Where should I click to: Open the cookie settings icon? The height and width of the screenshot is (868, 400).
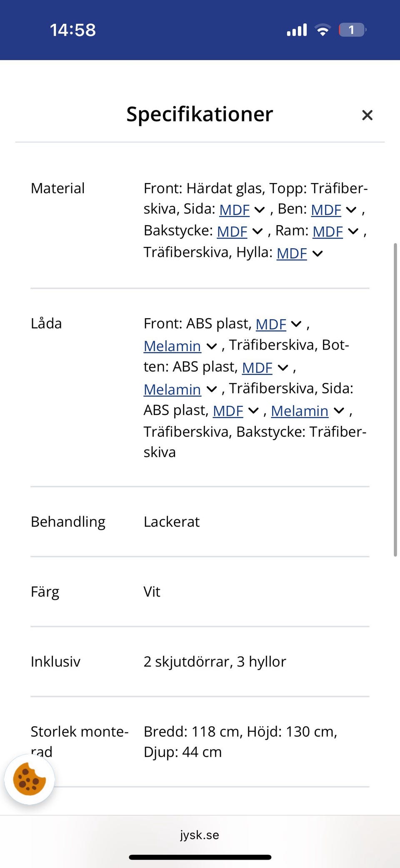coord(29,779)
